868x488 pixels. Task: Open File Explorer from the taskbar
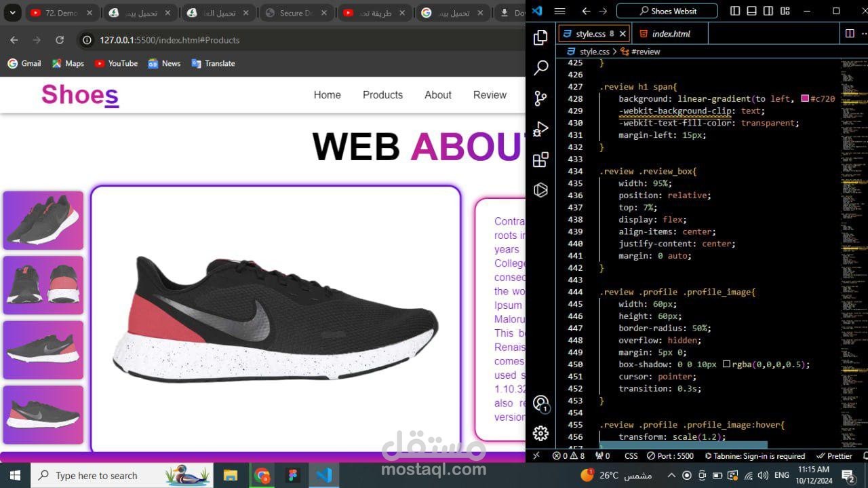(x=230, y=475)
